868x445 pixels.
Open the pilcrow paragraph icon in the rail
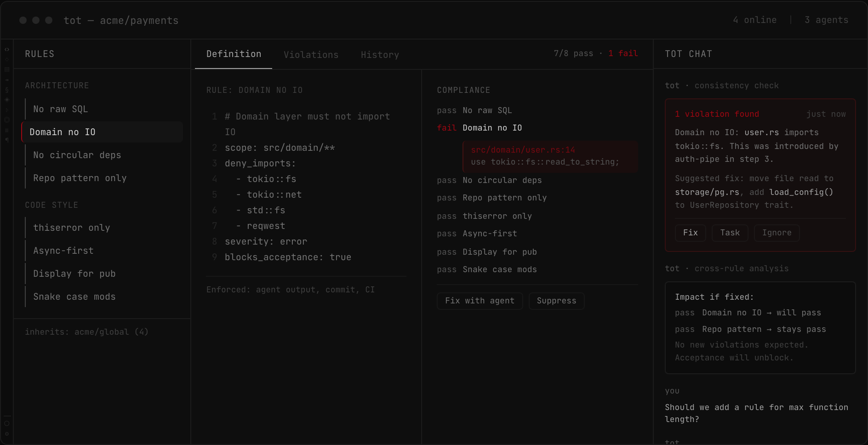point(7,140)
